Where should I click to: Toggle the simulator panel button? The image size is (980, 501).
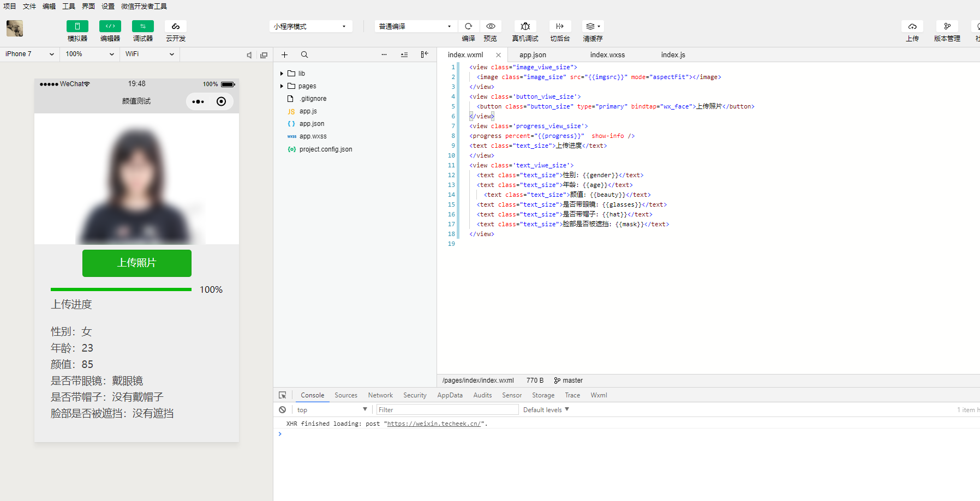[x=77, y=26]
